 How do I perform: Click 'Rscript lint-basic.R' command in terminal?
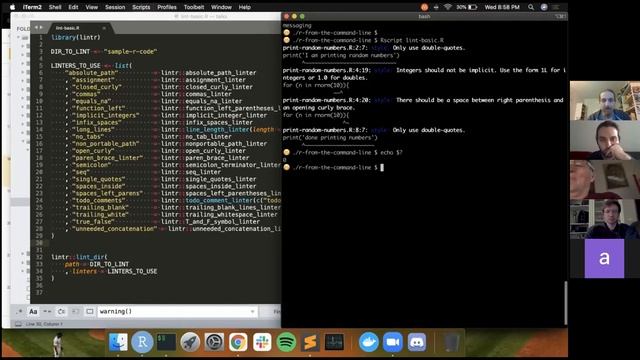coord(412,40)
